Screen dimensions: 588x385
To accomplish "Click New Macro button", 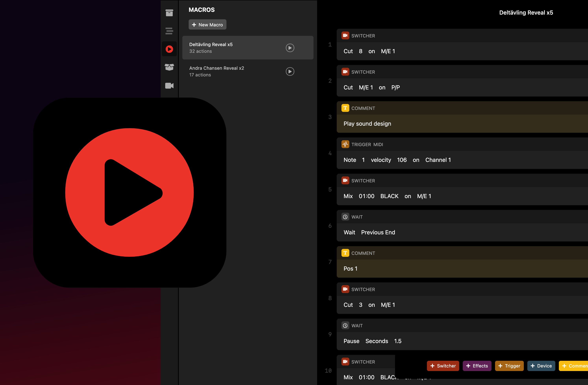I will (x=207, y=24).
